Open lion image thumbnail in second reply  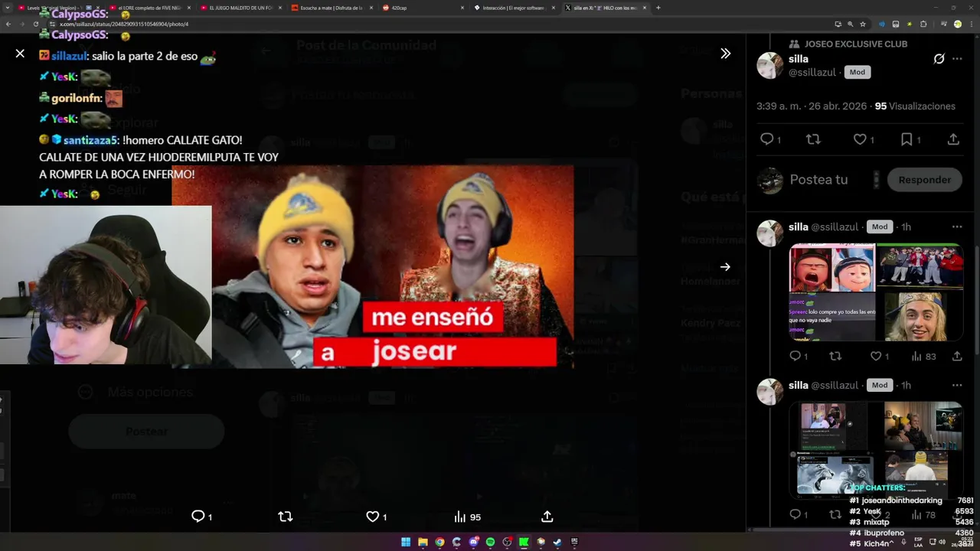tap(832, 474)
